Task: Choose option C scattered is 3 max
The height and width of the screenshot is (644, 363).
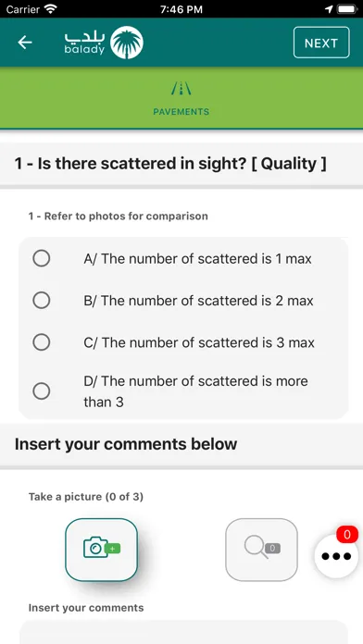Action: tap(183, 342)
